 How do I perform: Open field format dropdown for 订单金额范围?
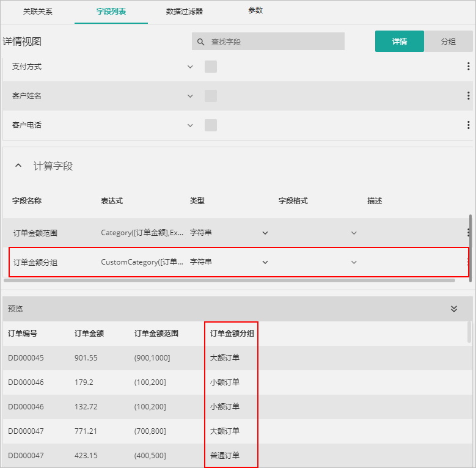pyautogui.click(x=354, y=233)
